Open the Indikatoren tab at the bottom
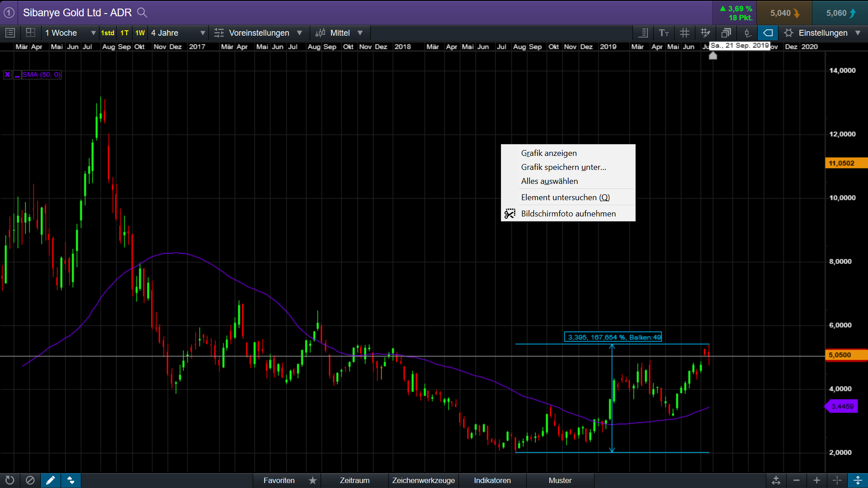This screenshot has width=868, height=488. [492, 480]
